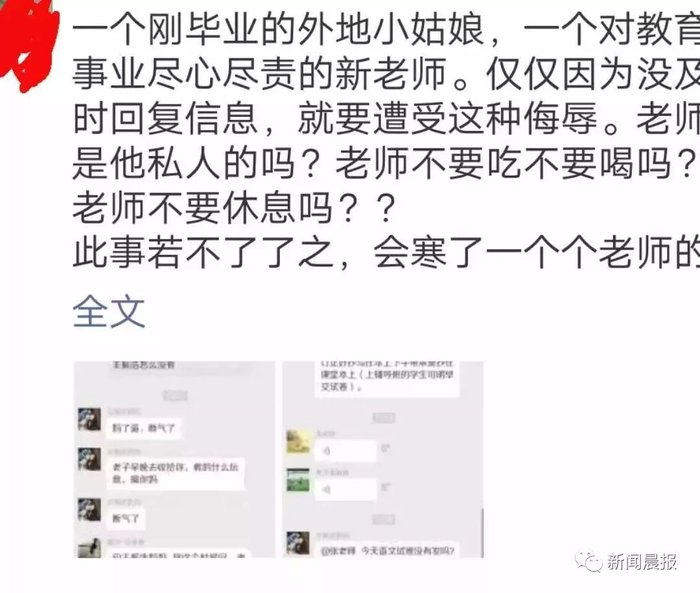700x593 pixels.
Task: Tap the green field avatar beside voice message
Action: click(298, 480)
